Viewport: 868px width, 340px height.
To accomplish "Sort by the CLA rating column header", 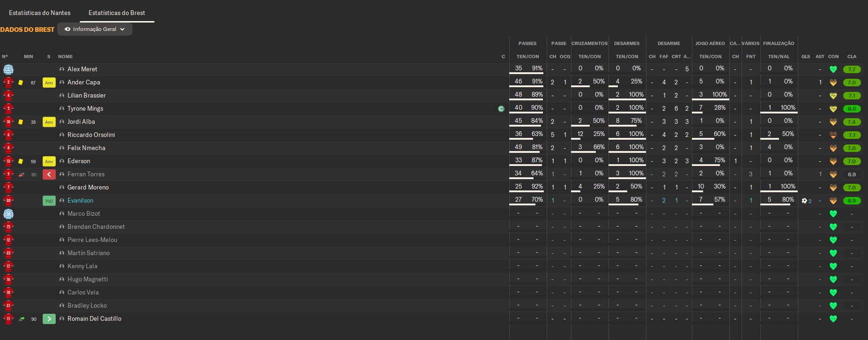I will (852, 56).
